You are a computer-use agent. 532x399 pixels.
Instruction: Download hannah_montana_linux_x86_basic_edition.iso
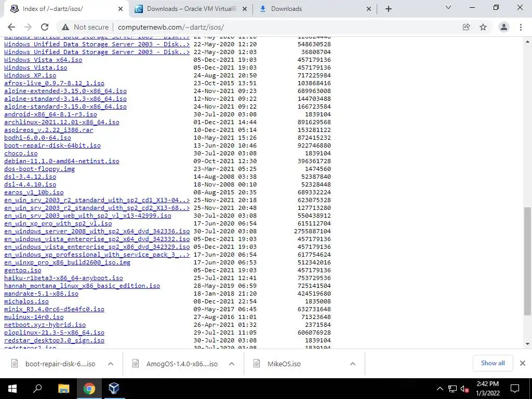click(82, 286)
